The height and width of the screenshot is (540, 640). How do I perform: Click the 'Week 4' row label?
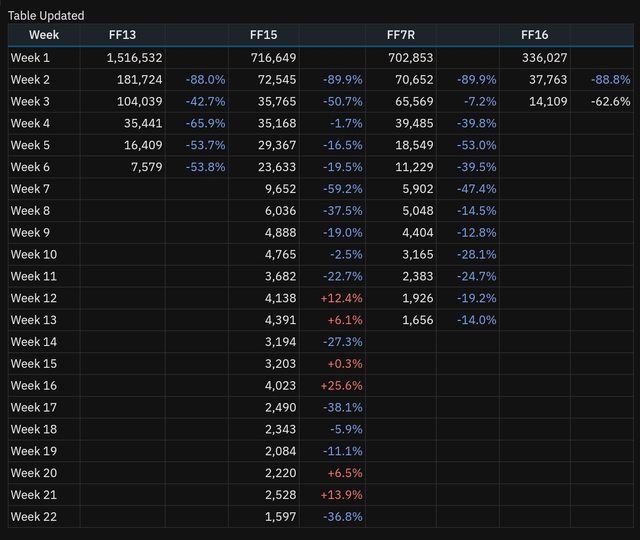pos(30,123)
